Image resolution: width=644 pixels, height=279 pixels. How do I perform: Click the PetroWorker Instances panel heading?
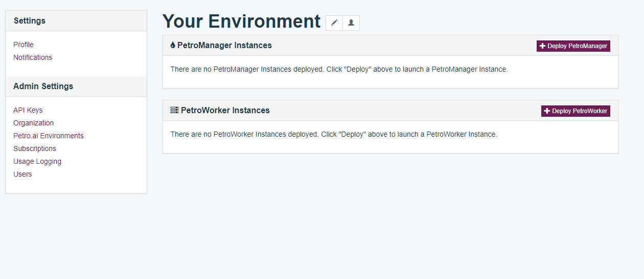point(225,111)
